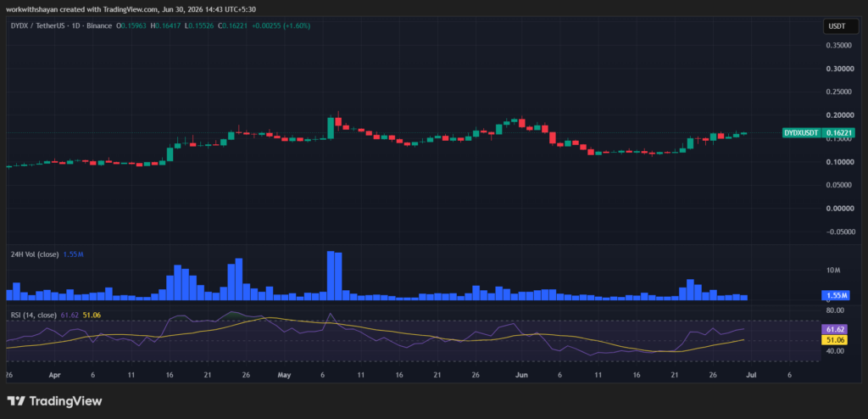Click the 80.00 RSI axis label
The image size is (868, 419).
pyautogui.click(x=836, y=310)
